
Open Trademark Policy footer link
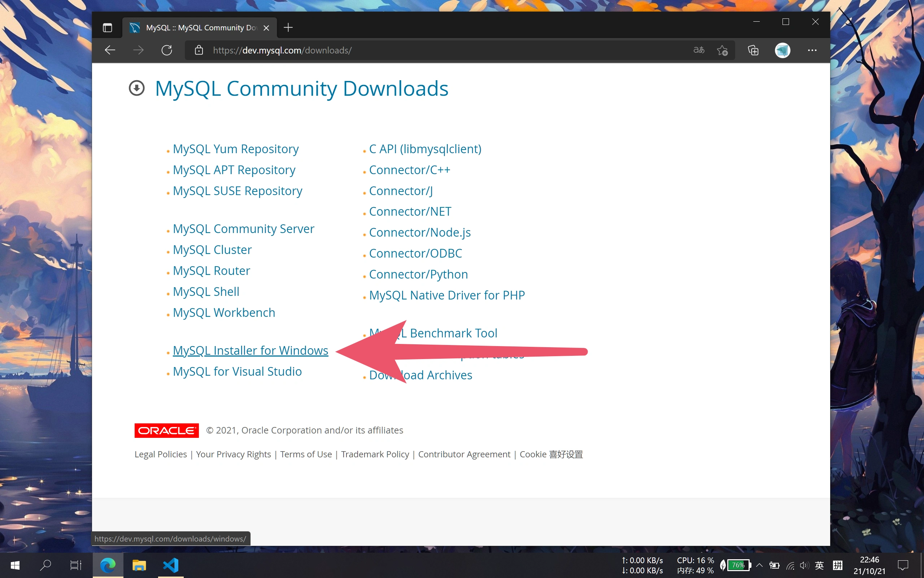[x=375, y=454]
